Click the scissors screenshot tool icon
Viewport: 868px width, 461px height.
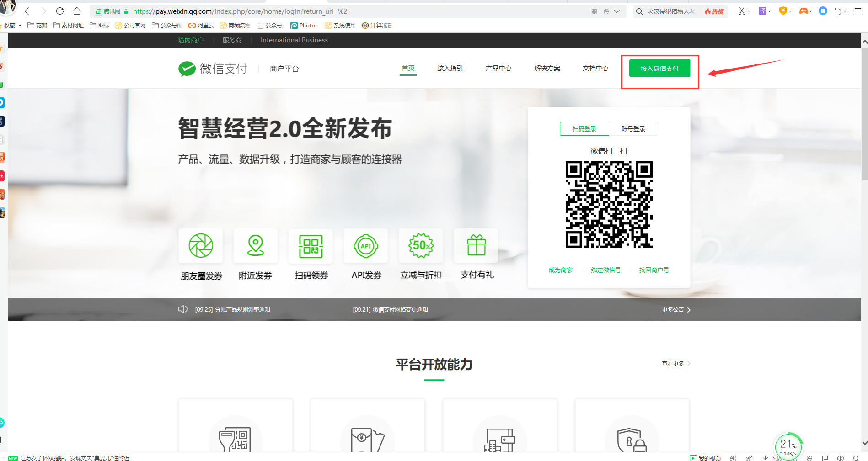click(x=741, y=11)
